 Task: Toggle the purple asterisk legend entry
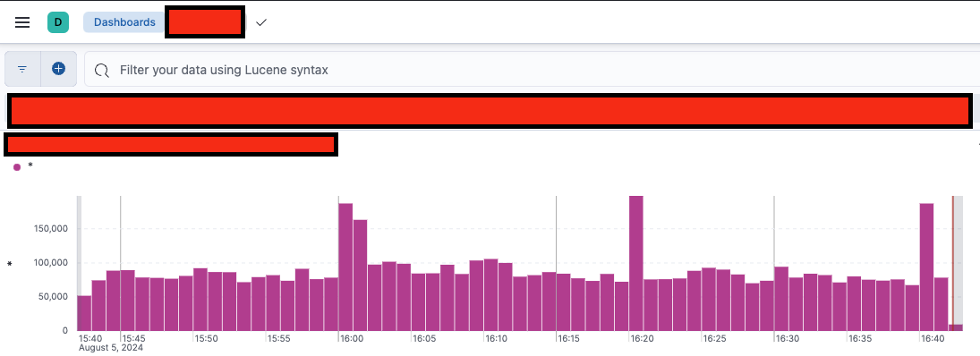coord(22,166)
